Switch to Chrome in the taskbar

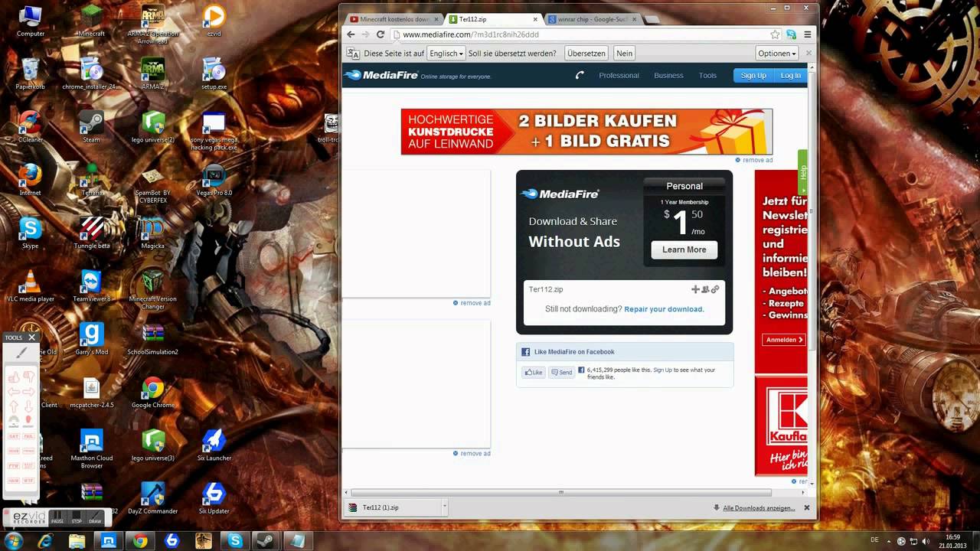140,541
